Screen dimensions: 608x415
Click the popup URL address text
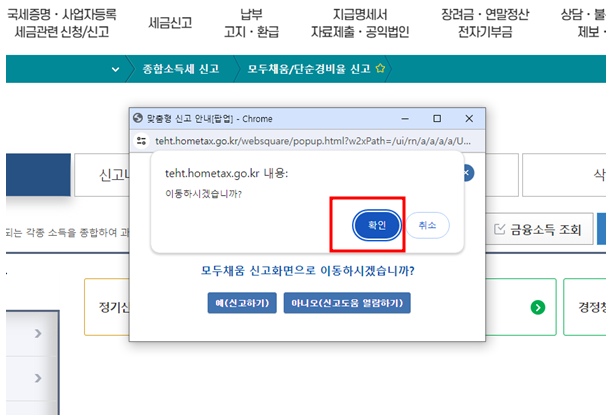(313, 141)
